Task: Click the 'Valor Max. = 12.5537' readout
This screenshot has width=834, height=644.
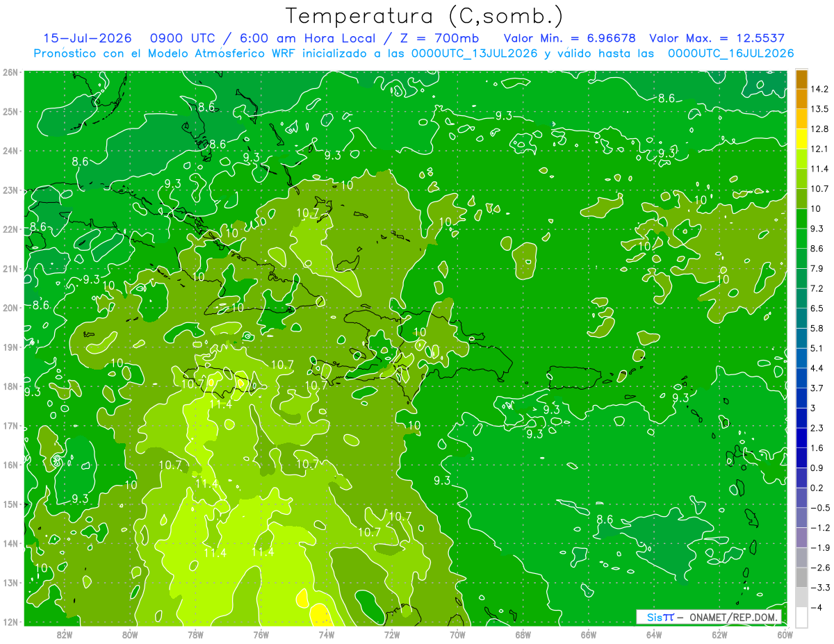Action: [717, 38]
